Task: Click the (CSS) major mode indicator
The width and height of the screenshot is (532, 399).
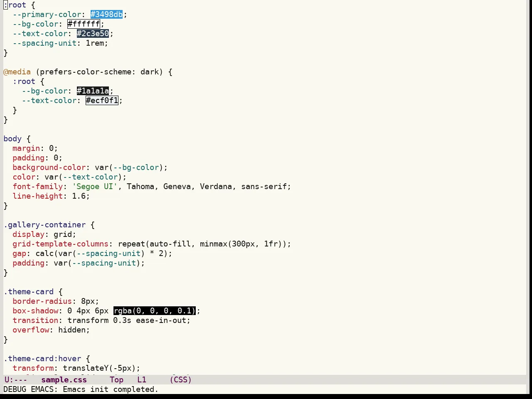Action: click(x=180, y=380)
